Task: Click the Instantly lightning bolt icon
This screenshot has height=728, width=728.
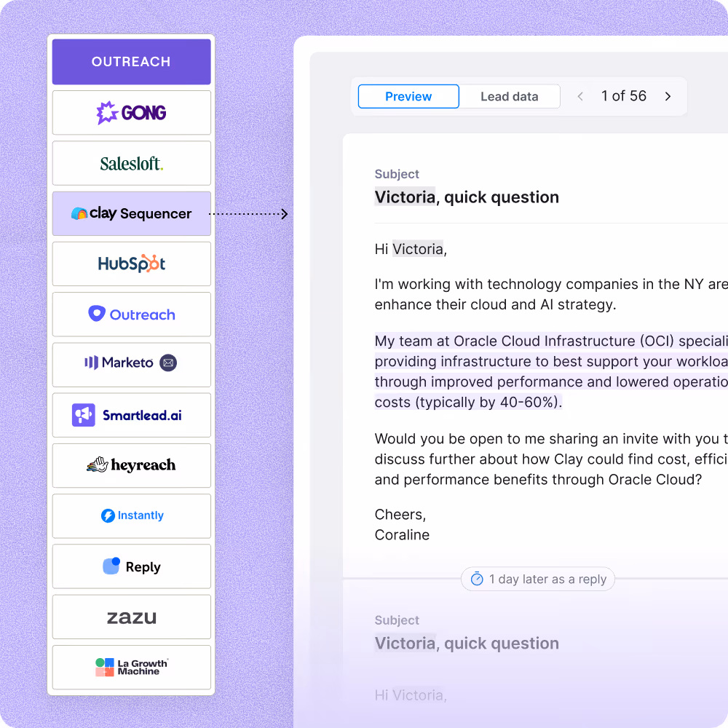Action: (108, 516)
